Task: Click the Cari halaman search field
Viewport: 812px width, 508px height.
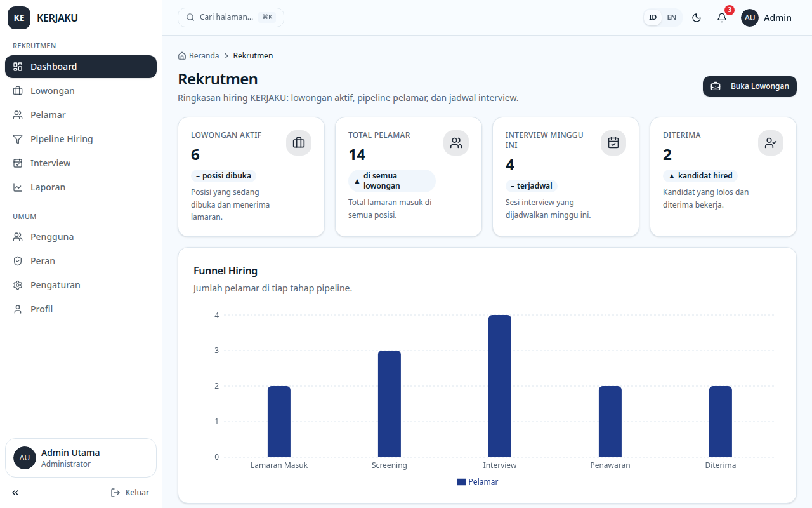Action: 231,17
